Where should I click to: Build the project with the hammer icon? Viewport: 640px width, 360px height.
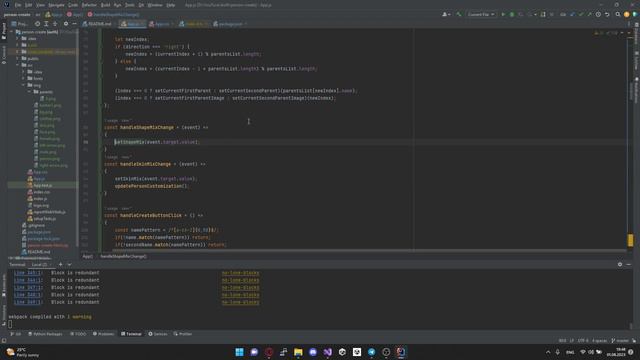point(459,14)
